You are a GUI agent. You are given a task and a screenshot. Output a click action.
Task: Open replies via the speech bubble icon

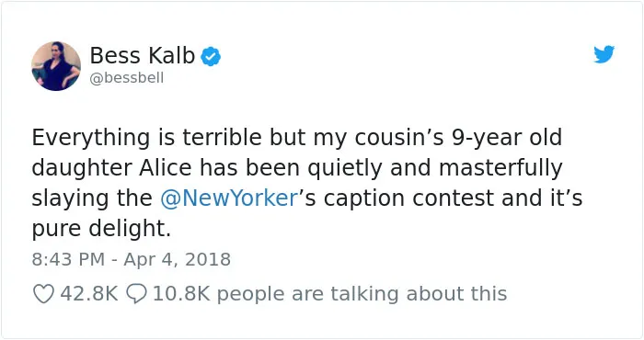point(136,294)
